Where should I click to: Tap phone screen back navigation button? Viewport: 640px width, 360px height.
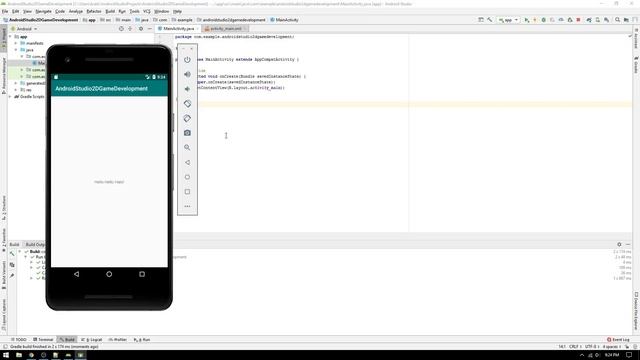click(x=76, y=274)
